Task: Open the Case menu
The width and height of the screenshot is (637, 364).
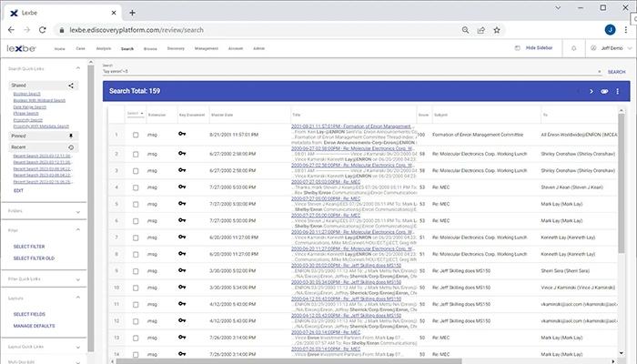Action: (x=80, y=49)
